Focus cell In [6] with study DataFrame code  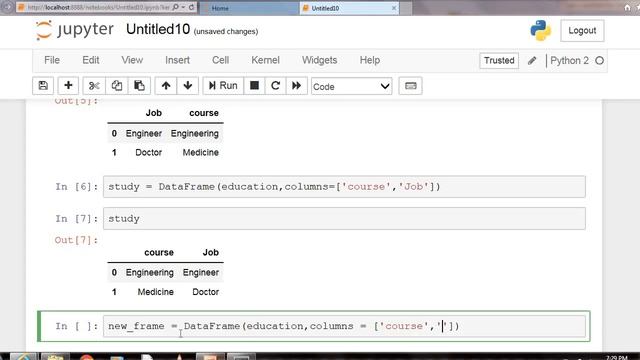344,187
